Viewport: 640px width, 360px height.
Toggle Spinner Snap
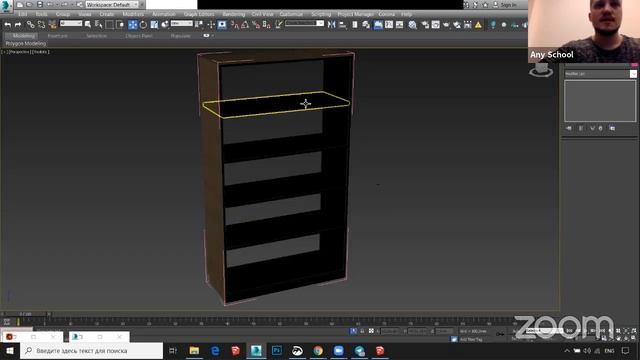[267, 25]
